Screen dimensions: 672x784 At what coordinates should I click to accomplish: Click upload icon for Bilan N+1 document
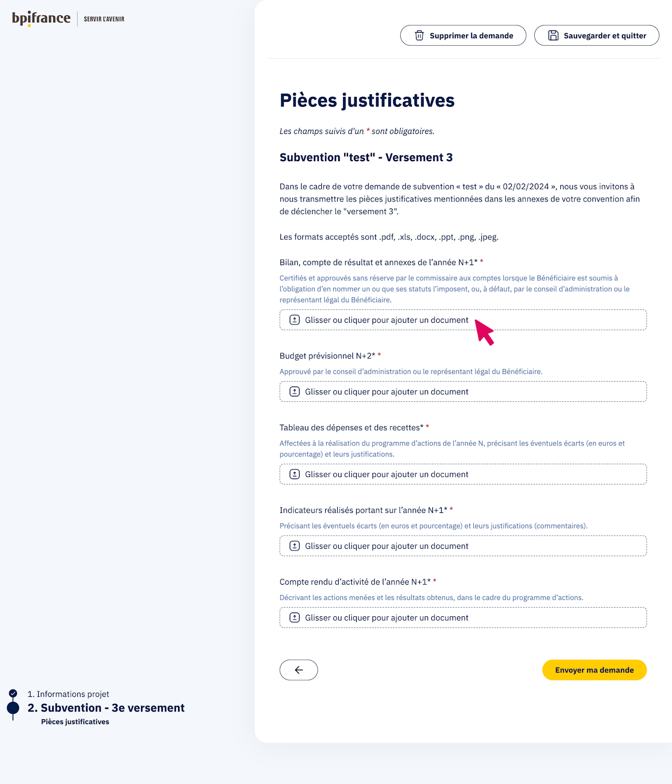[x=295, y=320]
